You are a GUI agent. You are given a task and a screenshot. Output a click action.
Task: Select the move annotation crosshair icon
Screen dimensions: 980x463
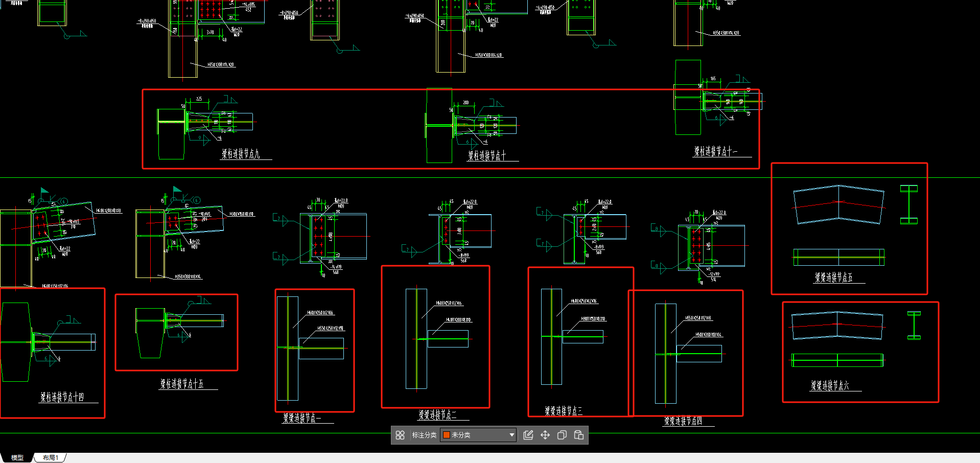pyautogui.click(x=545, y=435)
